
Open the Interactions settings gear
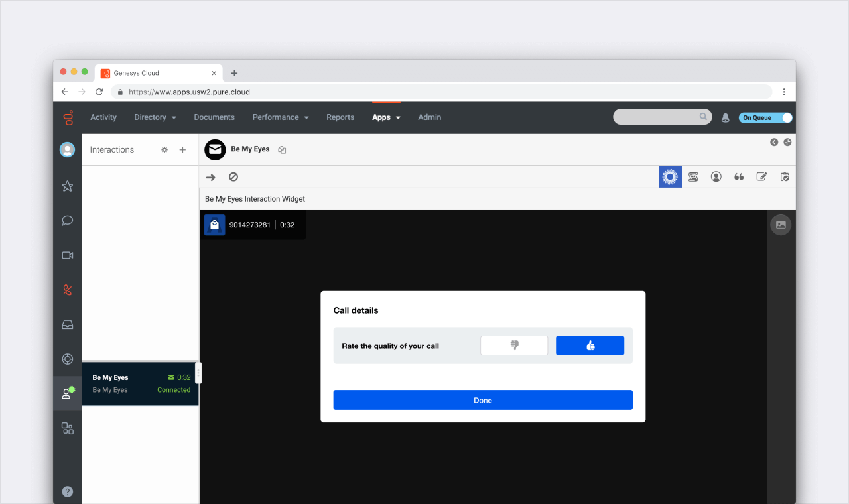(x=164, y=150)
